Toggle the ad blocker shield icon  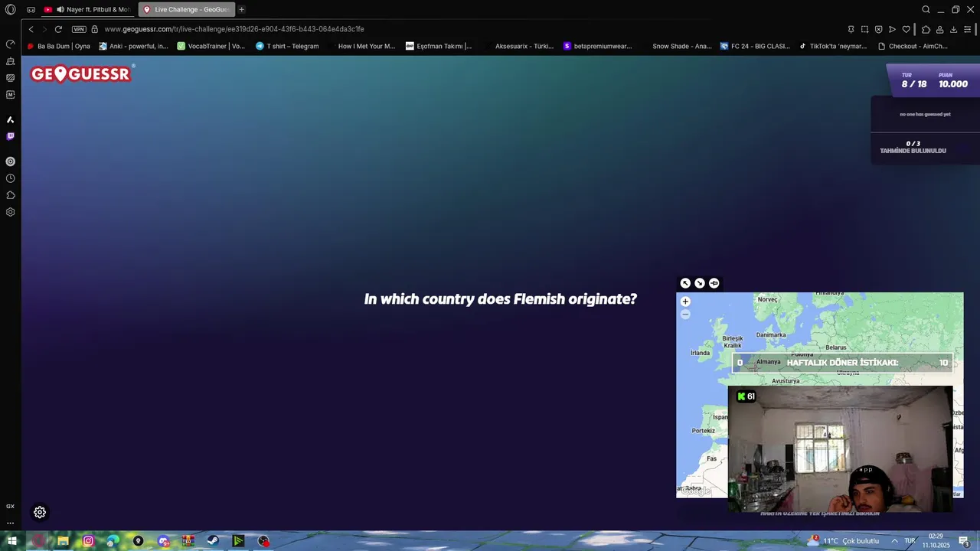[x=878, y=29]
